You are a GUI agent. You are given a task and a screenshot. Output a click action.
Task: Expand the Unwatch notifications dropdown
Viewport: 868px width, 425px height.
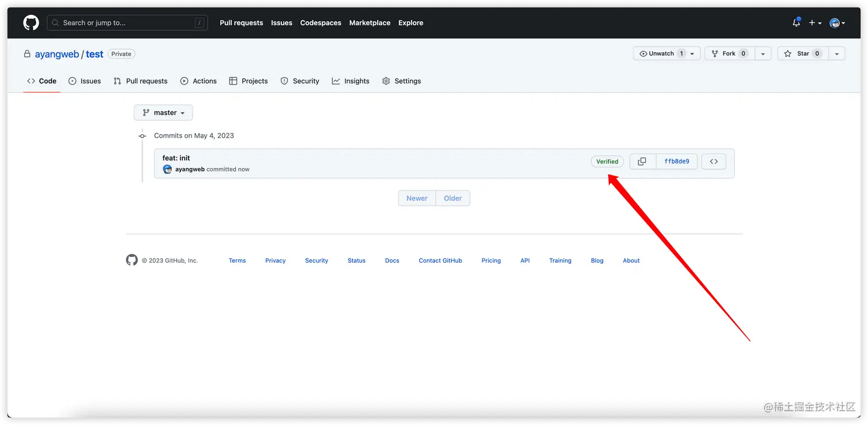666,54
